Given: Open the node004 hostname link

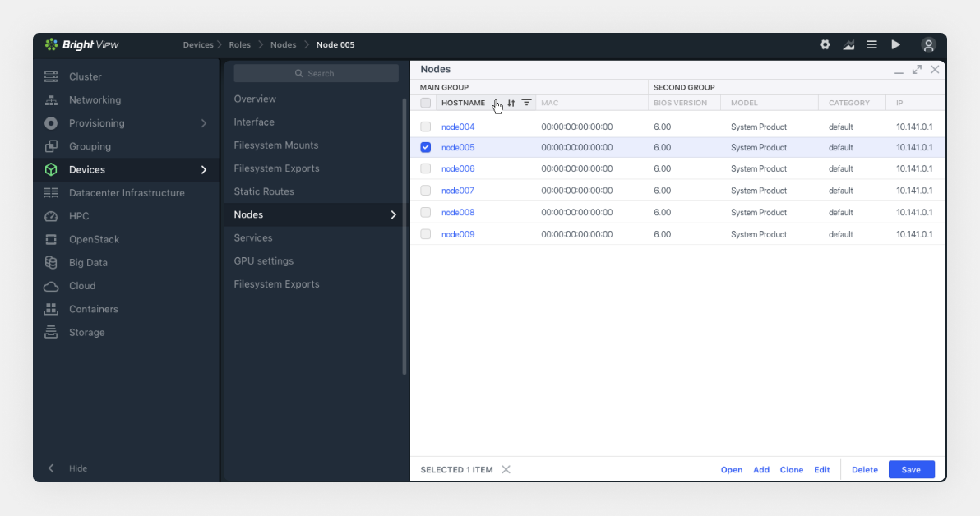Looking at the screenshot, I should tap(458, 127).
